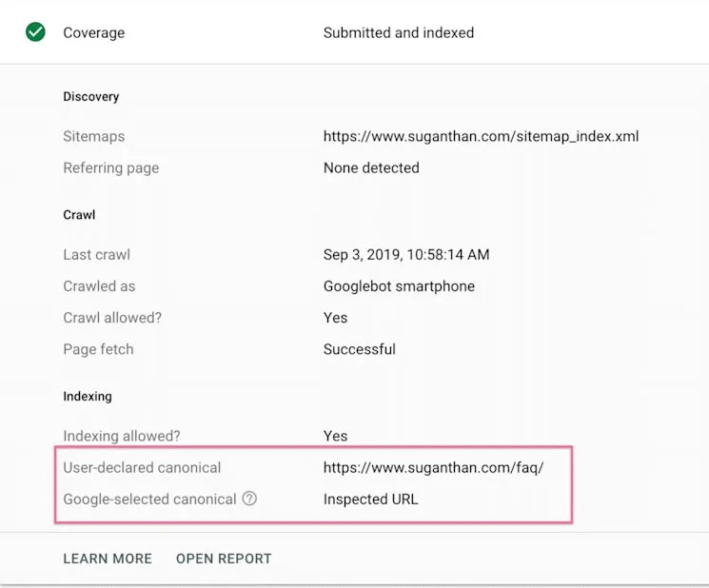Select the Indexing section heading

[x=88, y=397]
